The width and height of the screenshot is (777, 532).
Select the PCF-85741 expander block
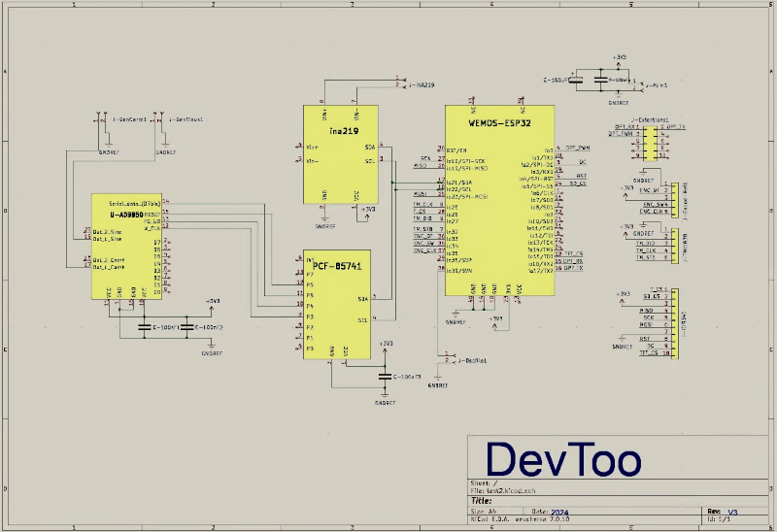tap(337, 304)
